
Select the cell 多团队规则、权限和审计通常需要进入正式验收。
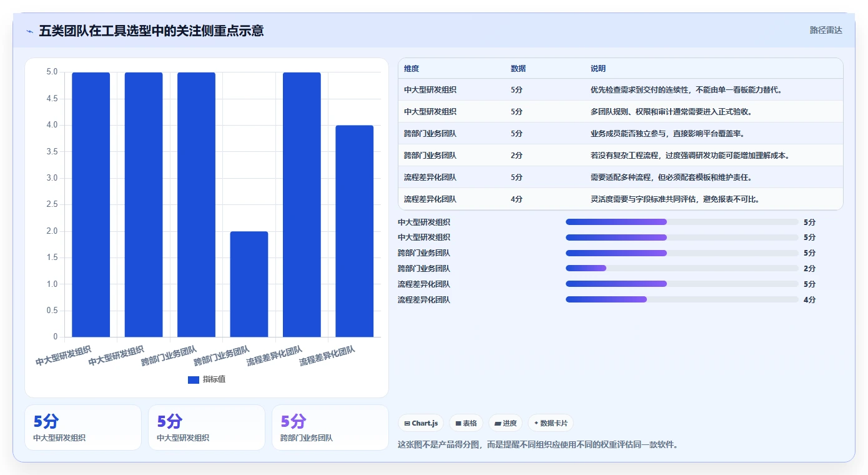coord(671,112)
